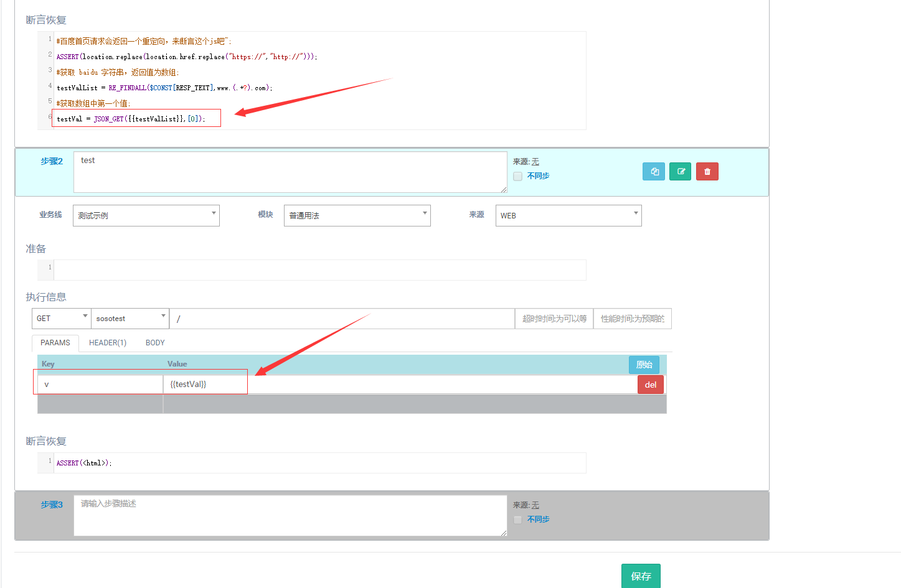Open the sosotest host dropdown
The width and height of the screenshot is (901, 588).
point(130,319)
